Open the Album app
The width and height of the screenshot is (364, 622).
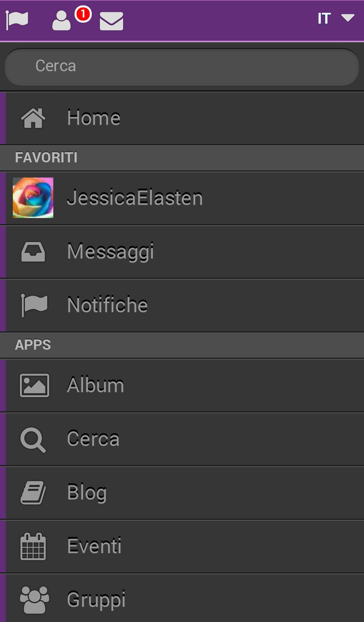coord(95,385)
